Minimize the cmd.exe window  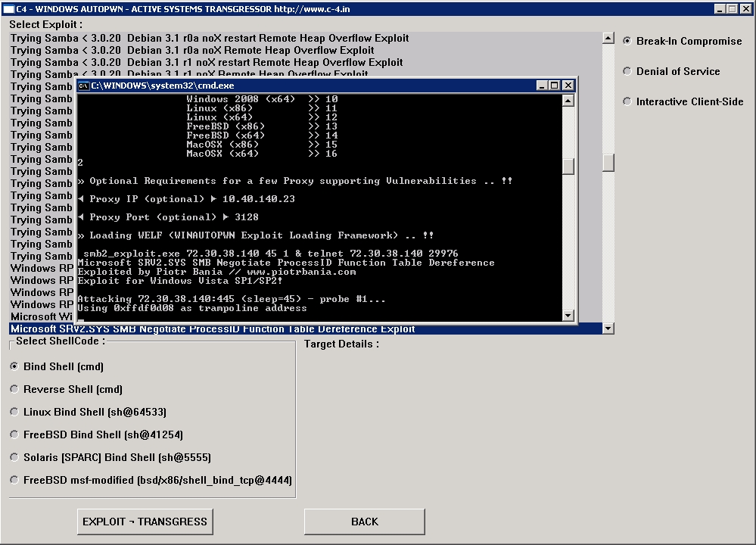tap(542, 86)
